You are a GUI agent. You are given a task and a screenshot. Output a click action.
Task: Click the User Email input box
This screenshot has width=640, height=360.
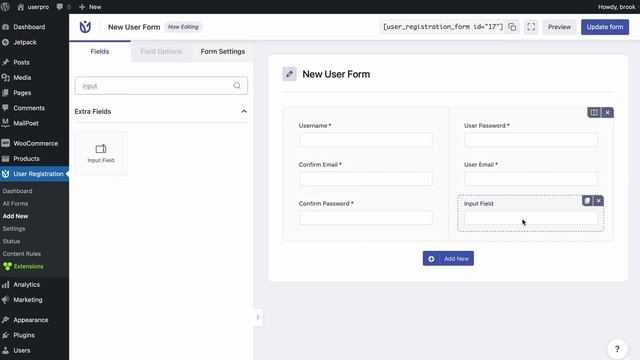click(x=531, y=179)
